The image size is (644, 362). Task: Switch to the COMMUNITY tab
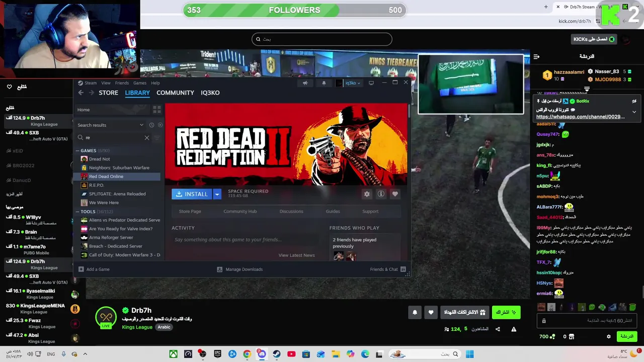click(175, 93)
